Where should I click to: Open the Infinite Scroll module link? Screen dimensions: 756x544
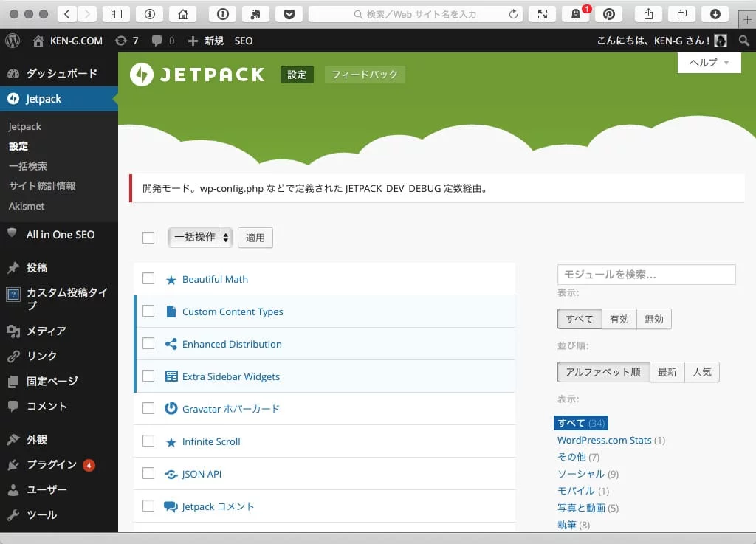pyautogui.click(x=211, y=441)
